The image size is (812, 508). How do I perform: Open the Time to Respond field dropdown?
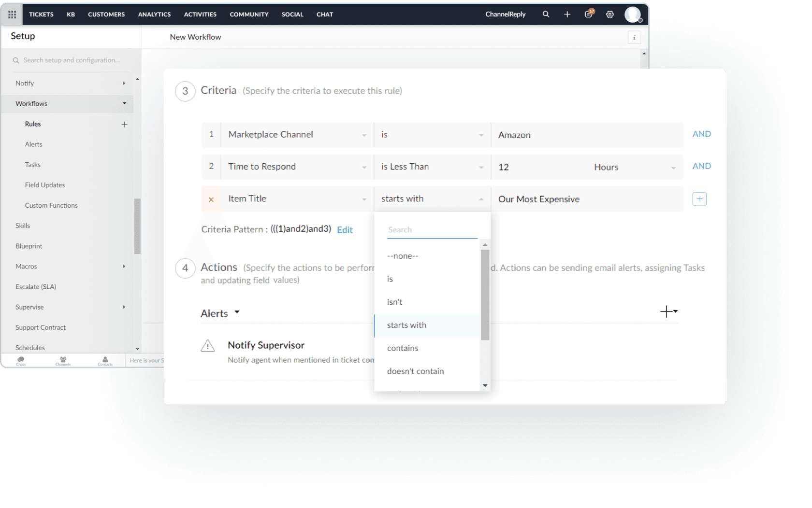coord(297,167)
